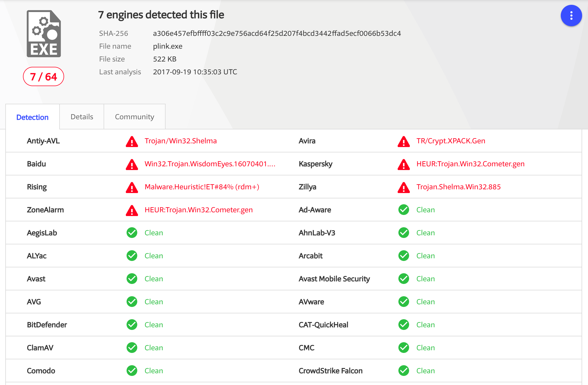Click the green check icon for AhnLab-V3

404,233
